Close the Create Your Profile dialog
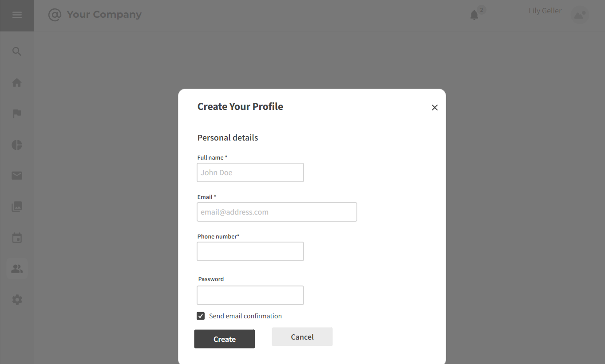605x364 pixels. (435, 107)
